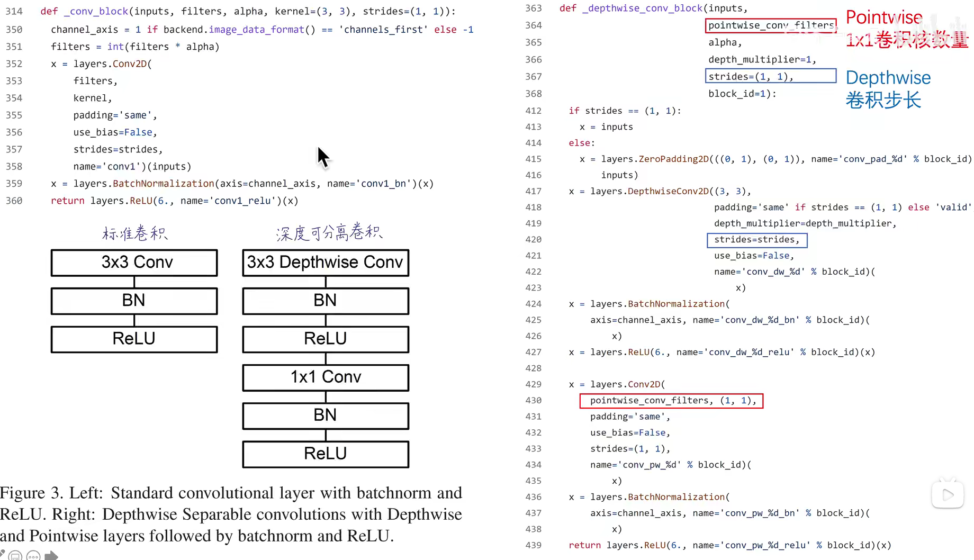Click line number 428 in the gutter
This screenshot has width=974, height=560.
533,368
